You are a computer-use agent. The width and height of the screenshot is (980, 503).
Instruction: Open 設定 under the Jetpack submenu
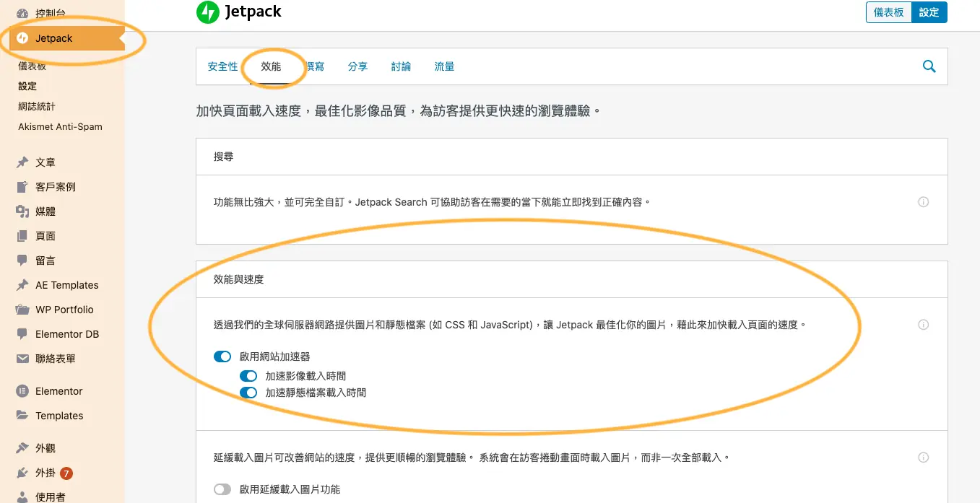point(27,86)
